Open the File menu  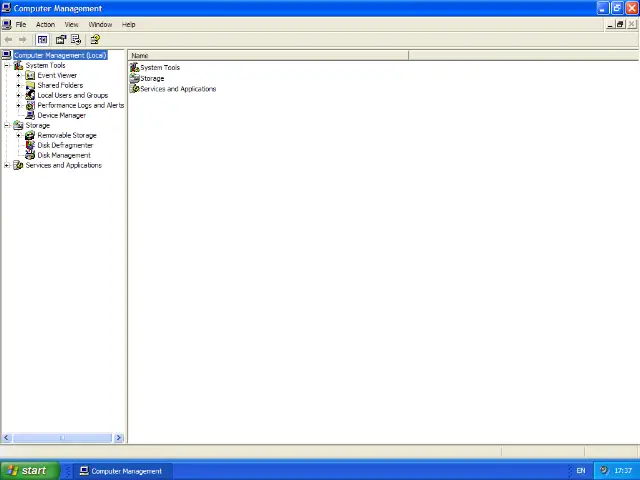click(21, 24)
